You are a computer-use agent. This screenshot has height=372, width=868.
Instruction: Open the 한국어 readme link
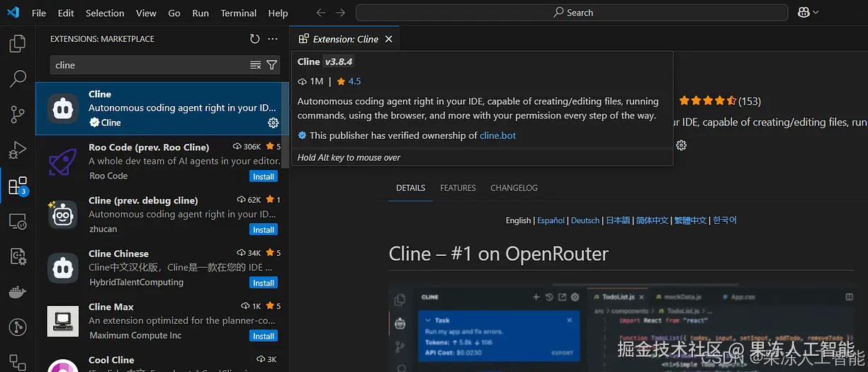(x=725, y=220)
